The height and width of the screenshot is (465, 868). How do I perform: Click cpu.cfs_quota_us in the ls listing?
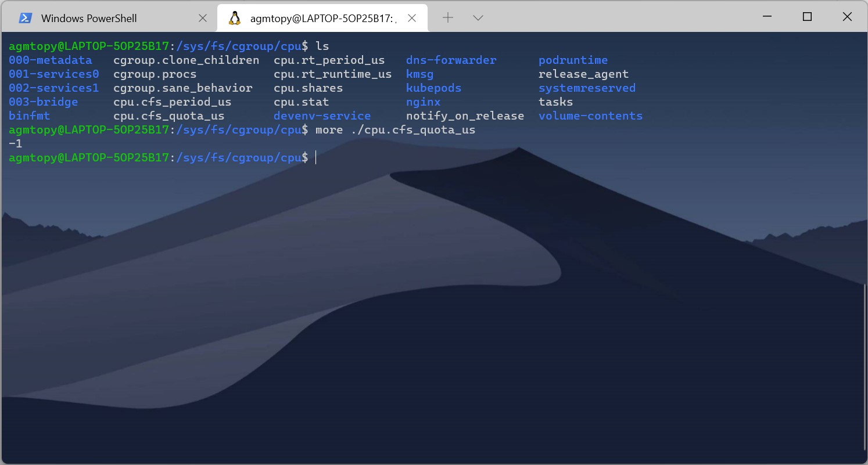169,116
